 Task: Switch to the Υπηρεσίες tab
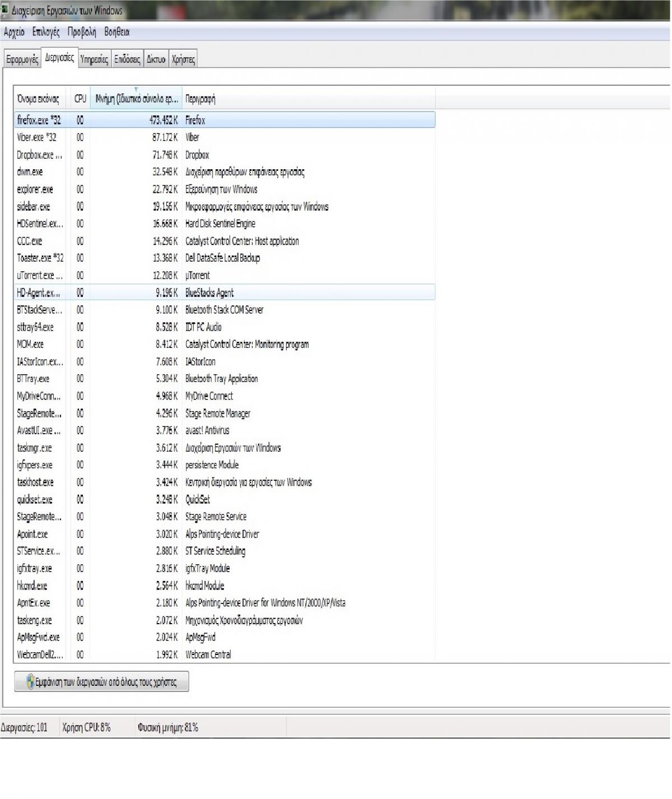coord(94,59)
